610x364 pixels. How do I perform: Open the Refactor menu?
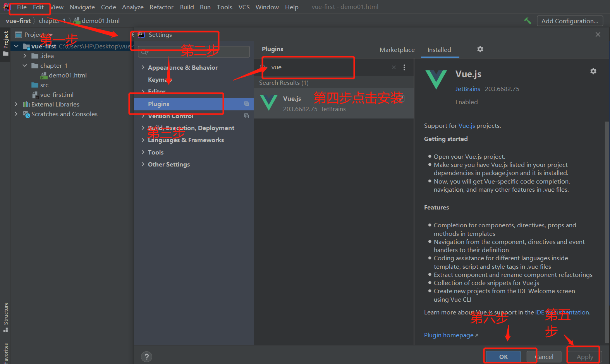click(162, 7)
